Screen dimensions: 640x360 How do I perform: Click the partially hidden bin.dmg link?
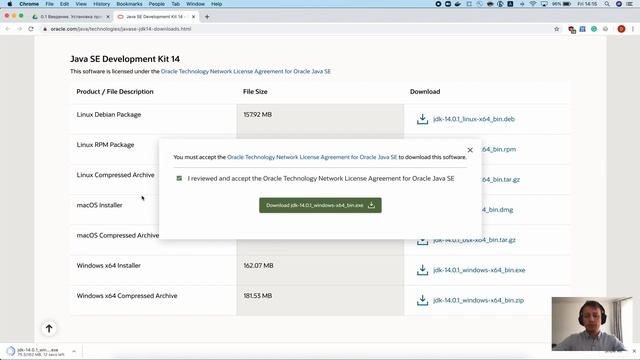coord(498,210)
